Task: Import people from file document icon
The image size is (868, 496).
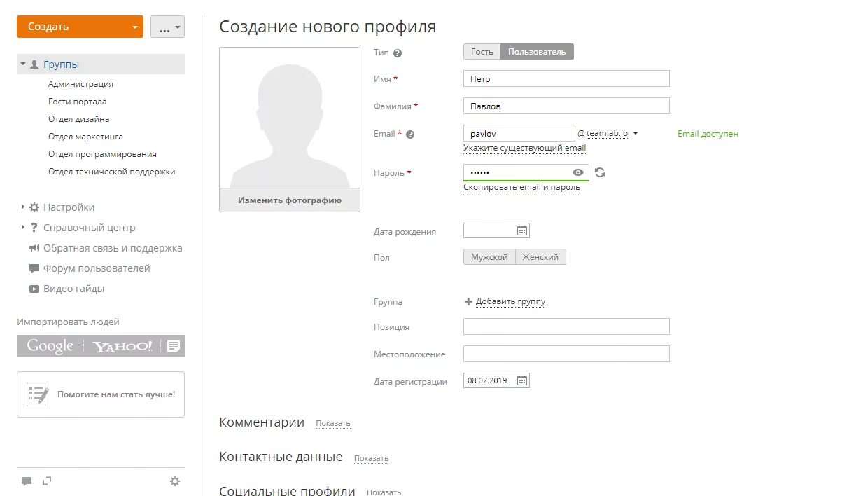Action: 174,346
